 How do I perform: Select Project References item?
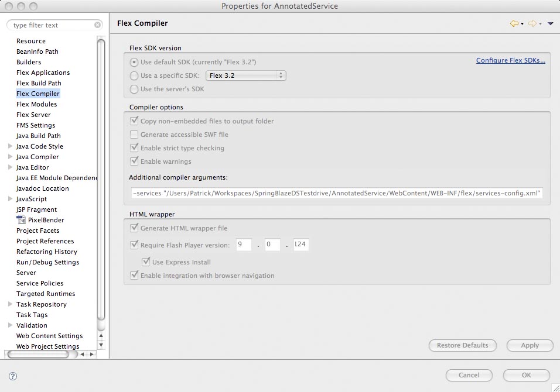point(45,241)
